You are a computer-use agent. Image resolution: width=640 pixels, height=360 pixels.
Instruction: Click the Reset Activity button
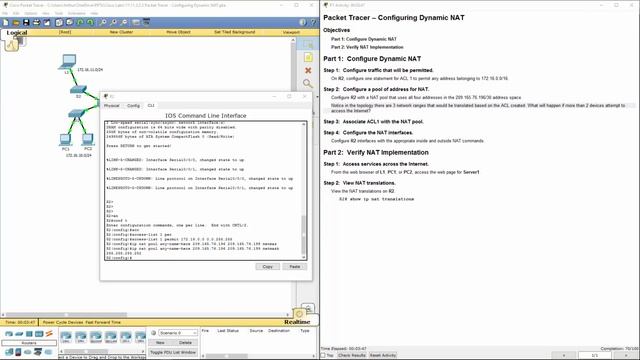tap(383, 356)
